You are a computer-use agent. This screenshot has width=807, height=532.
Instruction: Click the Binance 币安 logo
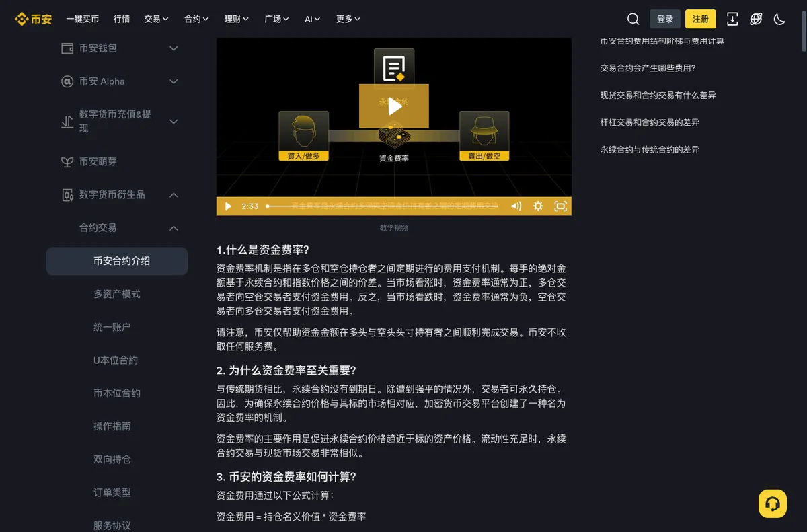tap(34, 19)
